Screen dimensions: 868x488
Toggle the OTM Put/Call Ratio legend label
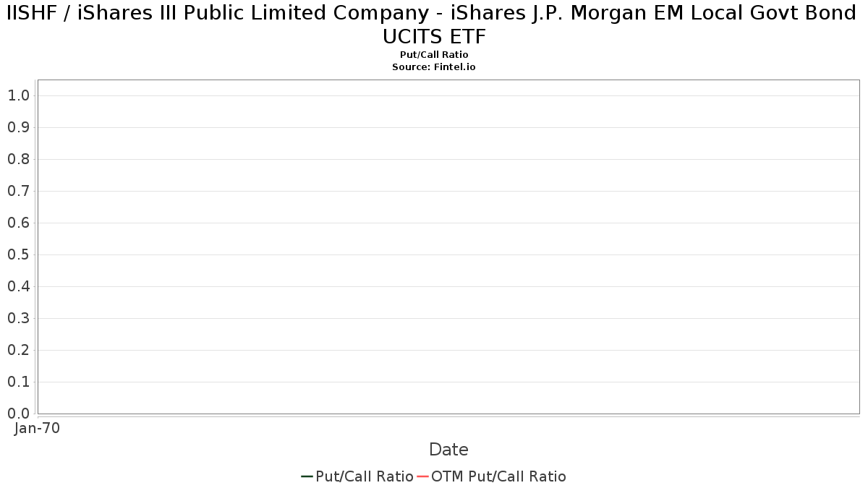click(498, 476)
